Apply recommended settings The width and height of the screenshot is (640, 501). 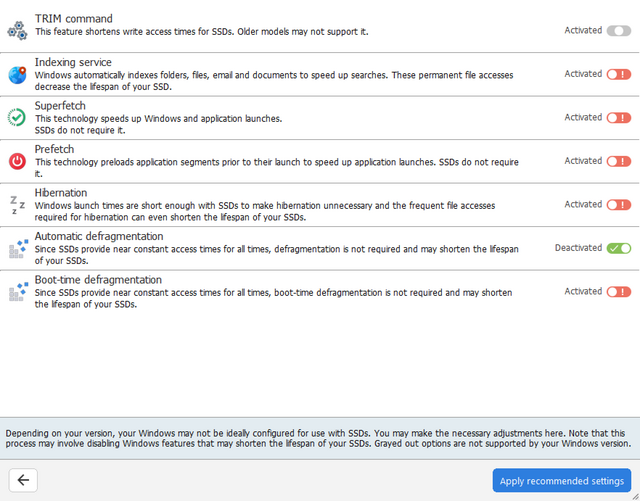click(x=561, y=481)
